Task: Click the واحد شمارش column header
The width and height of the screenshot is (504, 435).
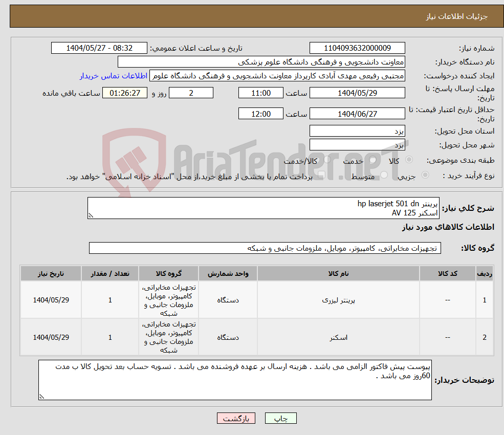Action: click(228, 274)
